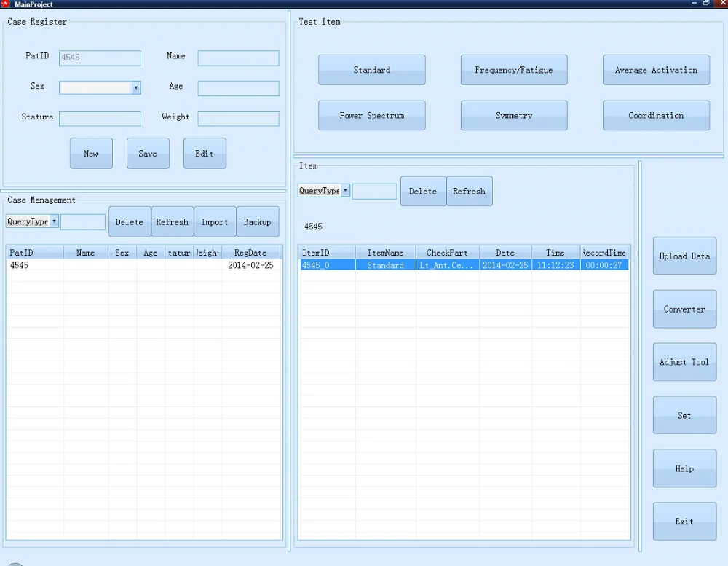This screenshot has width=728, height=566.
Task: Click the New case button
Action: (x=91, y=154)
